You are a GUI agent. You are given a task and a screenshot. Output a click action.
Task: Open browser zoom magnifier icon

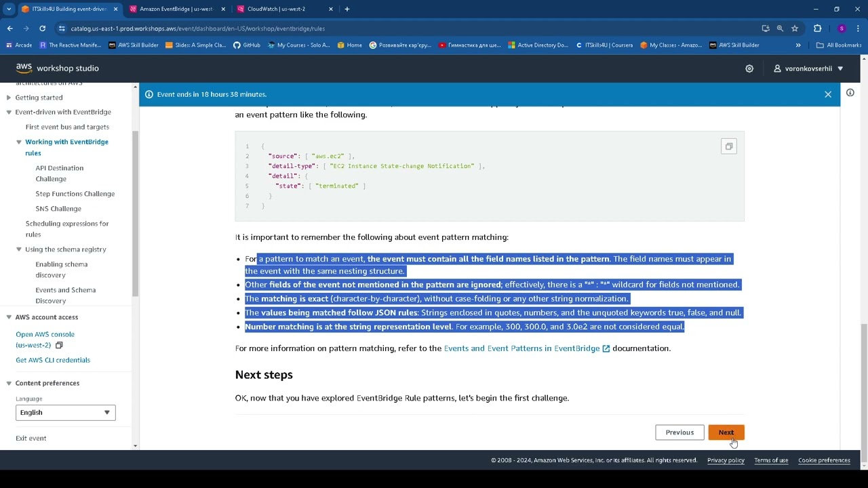pyautogui.click(x=781, y=28)
